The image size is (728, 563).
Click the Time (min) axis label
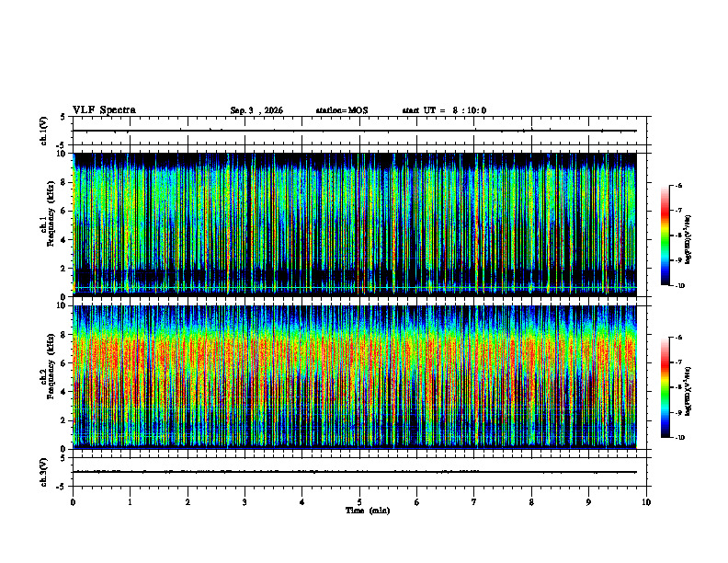pyautogui.click(x=368, y=511)
